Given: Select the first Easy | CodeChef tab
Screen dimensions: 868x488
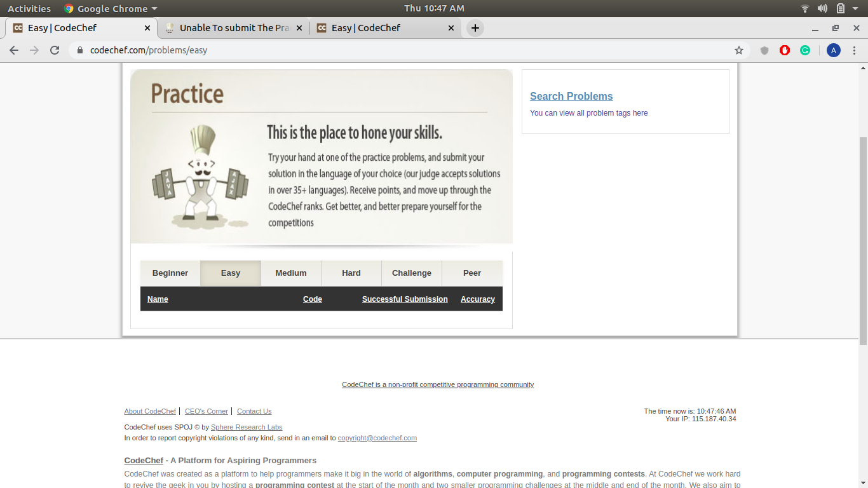Looking at the screenshot, I should [81, 28].
